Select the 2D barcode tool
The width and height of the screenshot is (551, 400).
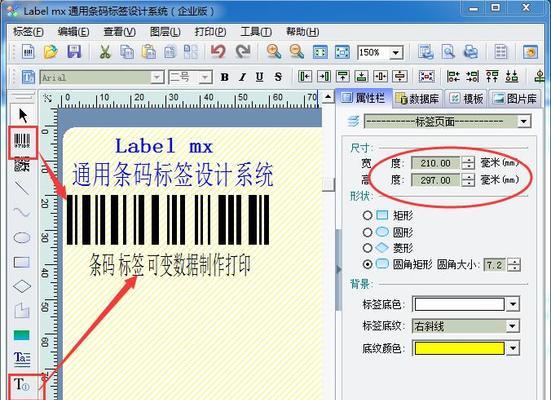(x=22, y=164)
